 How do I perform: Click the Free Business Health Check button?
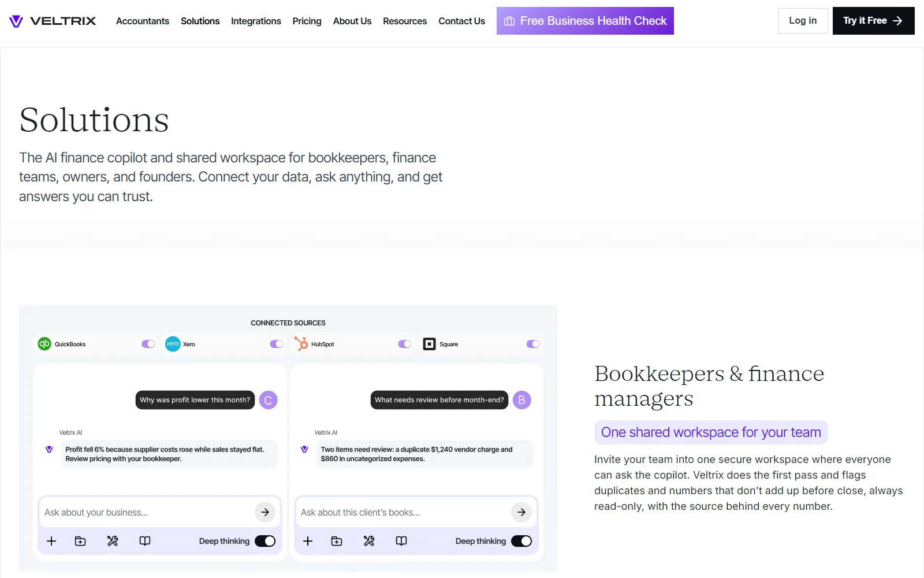585,21
